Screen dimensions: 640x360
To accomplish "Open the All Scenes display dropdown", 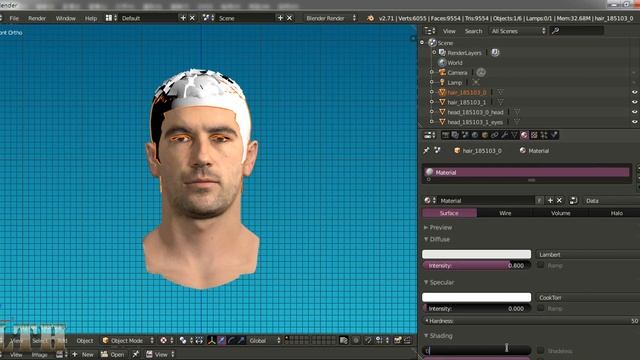I will pos(518,31).
